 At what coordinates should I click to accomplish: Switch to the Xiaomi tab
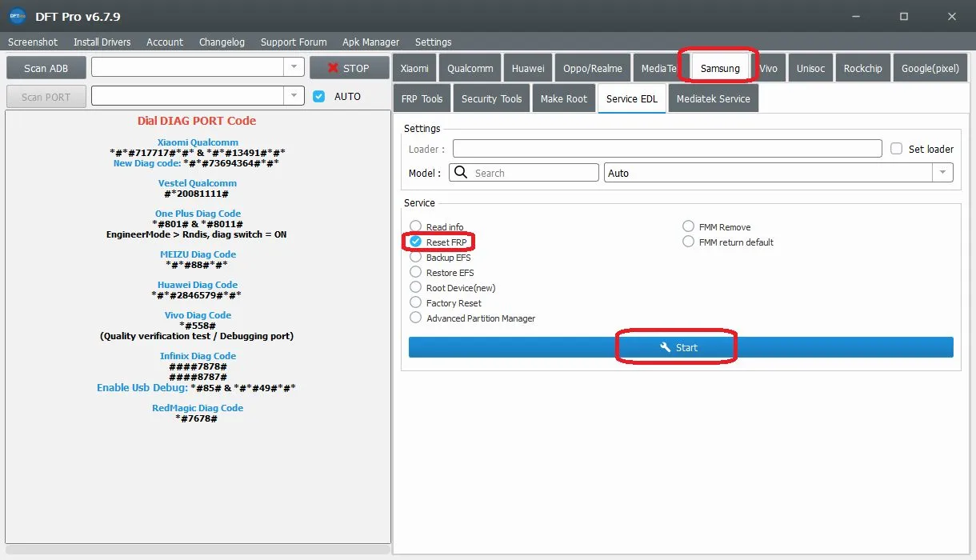[414, 68]
